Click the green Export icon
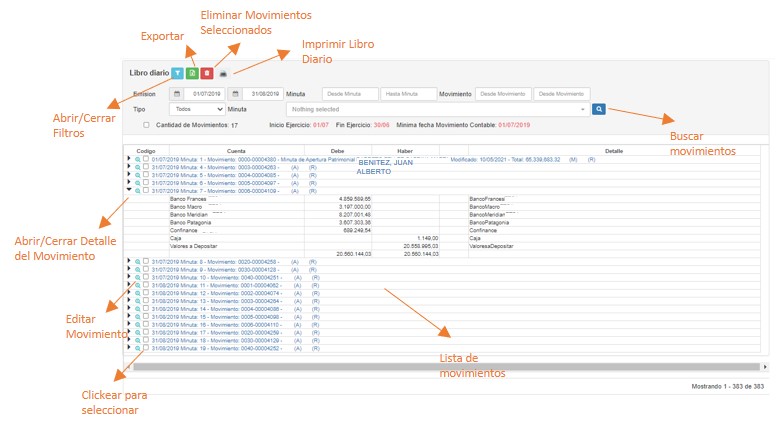The image size is (782, 425). [192, 73]
